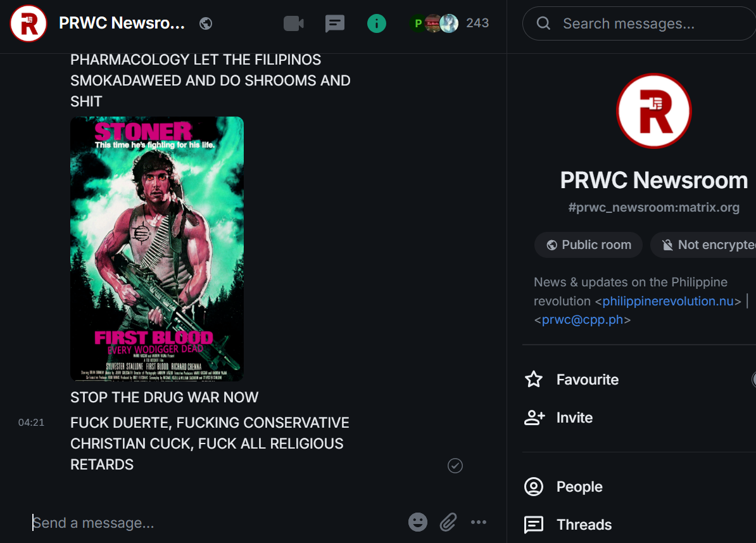
Task: Open the Stoner movie poster image
Action: click(x=157, y=248)
